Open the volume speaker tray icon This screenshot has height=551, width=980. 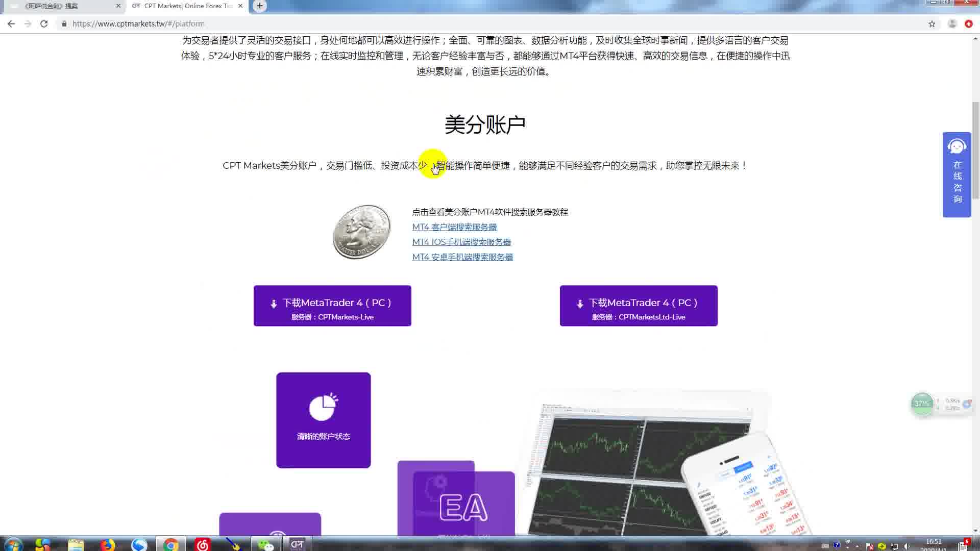click(907, 546)
